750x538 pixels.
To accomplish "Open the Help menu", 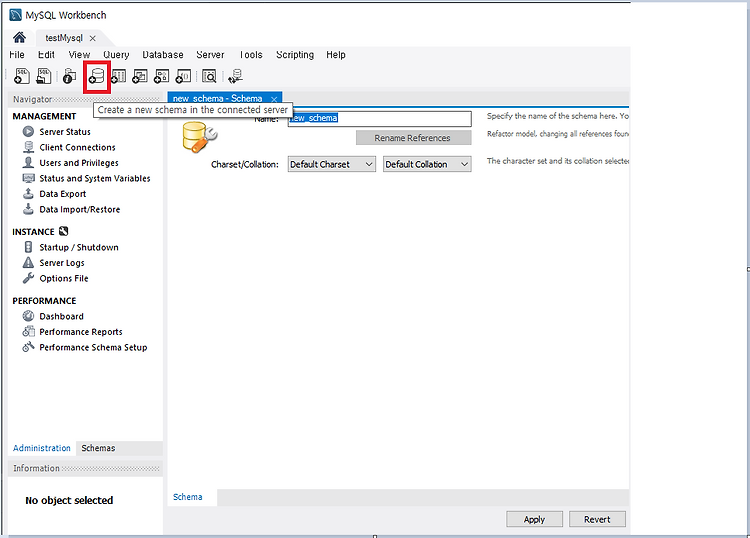I will click(x=336, y=55).
